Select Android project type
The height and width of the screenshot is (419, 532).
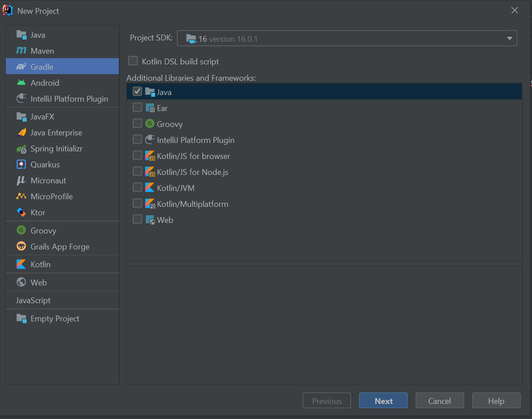(62, 83)
